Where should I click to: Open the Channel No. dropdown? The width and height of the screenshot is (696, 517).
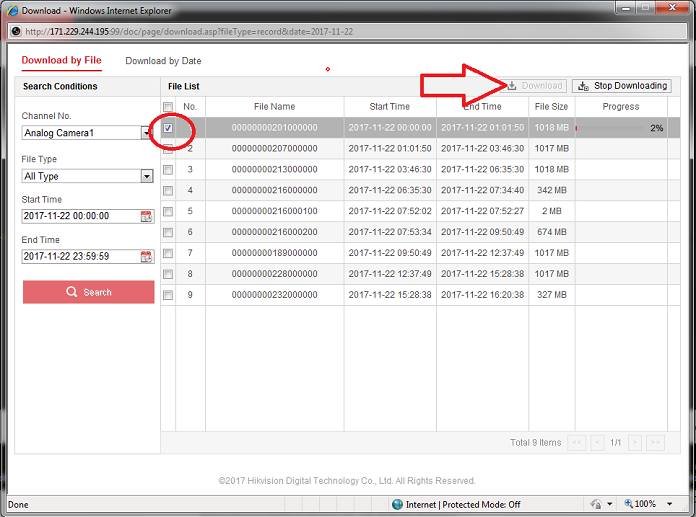pos(146,133)
